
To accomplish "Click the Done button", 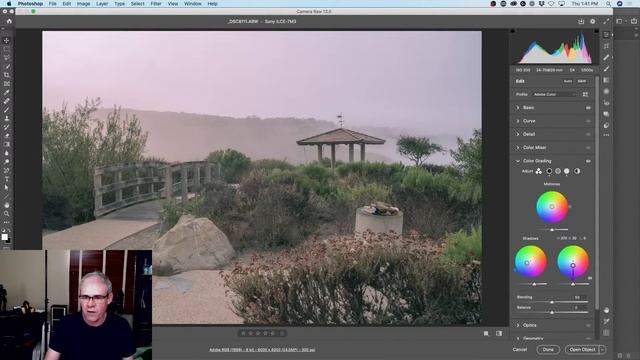I will [x=548, y=350].
